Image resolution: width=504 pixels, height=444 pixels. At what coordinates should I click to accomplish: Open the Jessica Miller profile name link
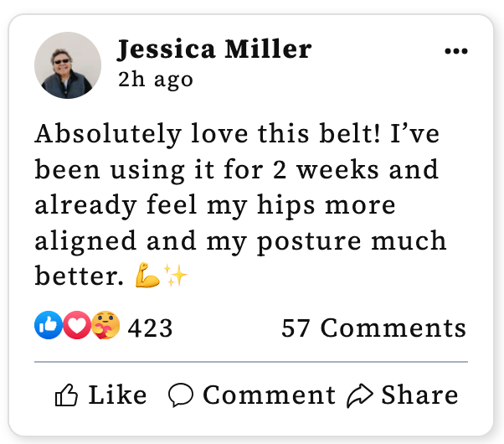(213, 49)
